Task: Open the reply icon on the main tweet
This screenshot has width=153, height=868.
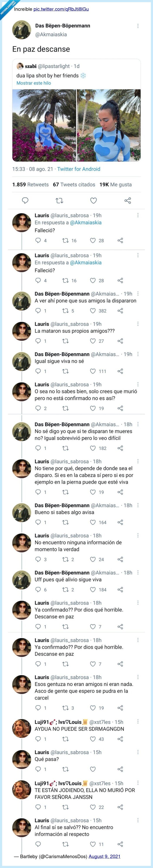Action: (x=25, y=200)
